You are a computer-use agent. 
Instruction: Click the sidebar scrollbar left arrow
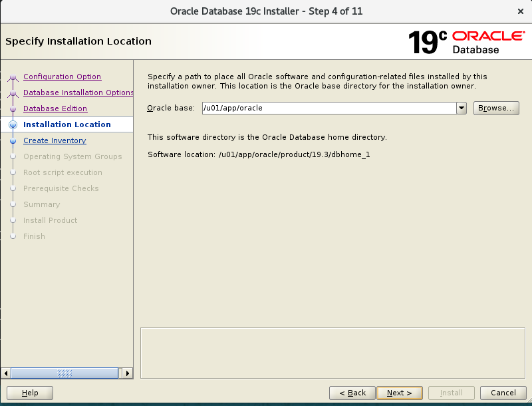point(6,373)
